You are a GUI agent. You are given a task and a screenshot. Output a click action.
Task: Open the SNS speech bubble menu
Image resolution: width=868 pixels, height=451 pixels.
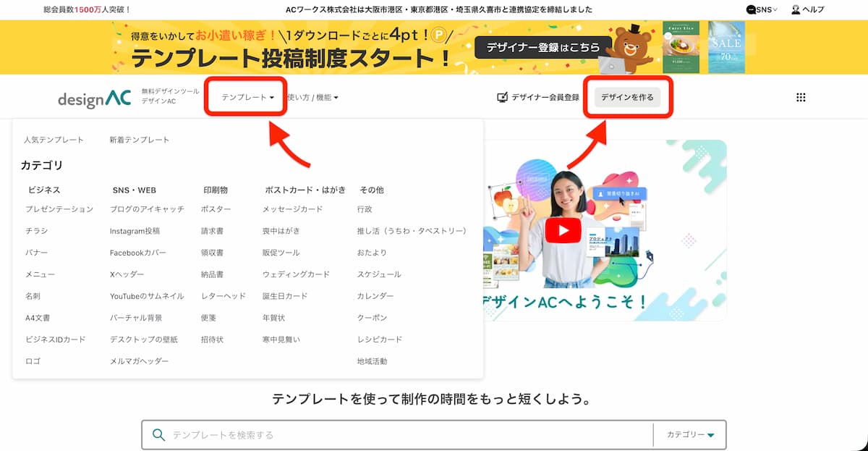[752, 10]
